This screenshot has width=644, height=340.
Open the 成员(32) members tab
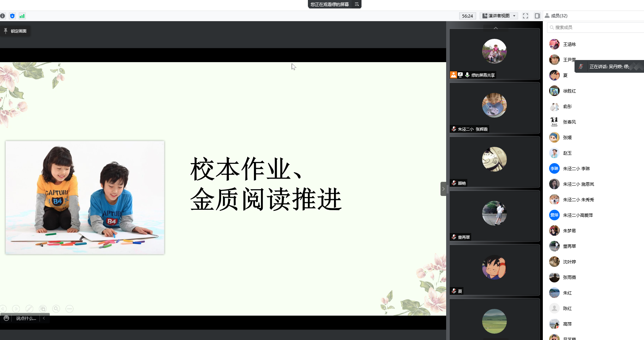click(556, 16)
